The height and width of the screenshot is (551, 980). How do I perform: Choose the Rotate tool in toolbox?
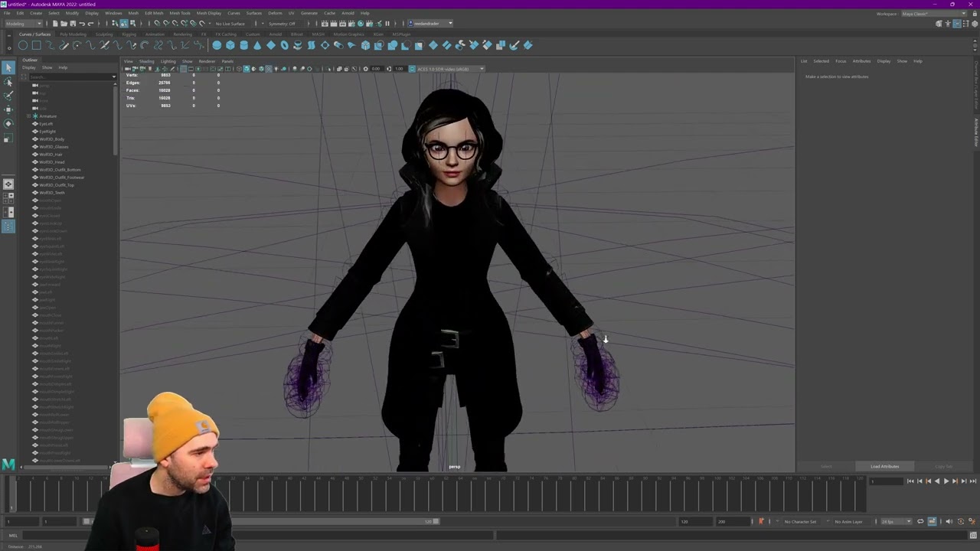tap(8, 123)
